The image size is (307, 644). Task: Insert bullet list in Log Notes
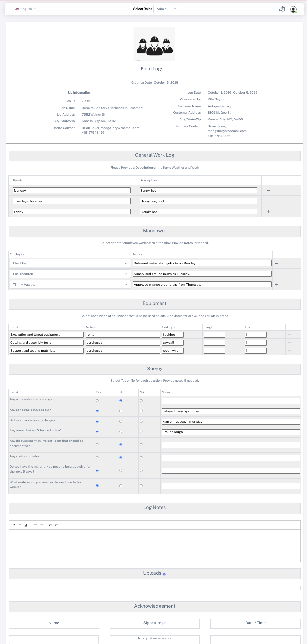41,525
